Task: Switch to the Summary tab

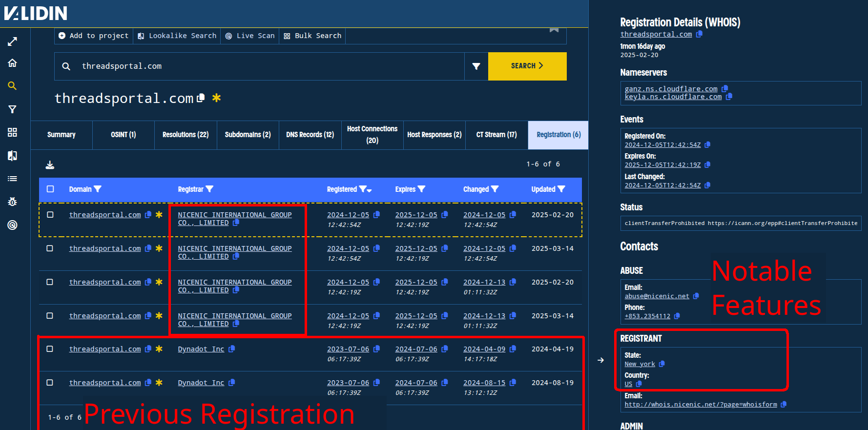Action: tap(62, 135)
